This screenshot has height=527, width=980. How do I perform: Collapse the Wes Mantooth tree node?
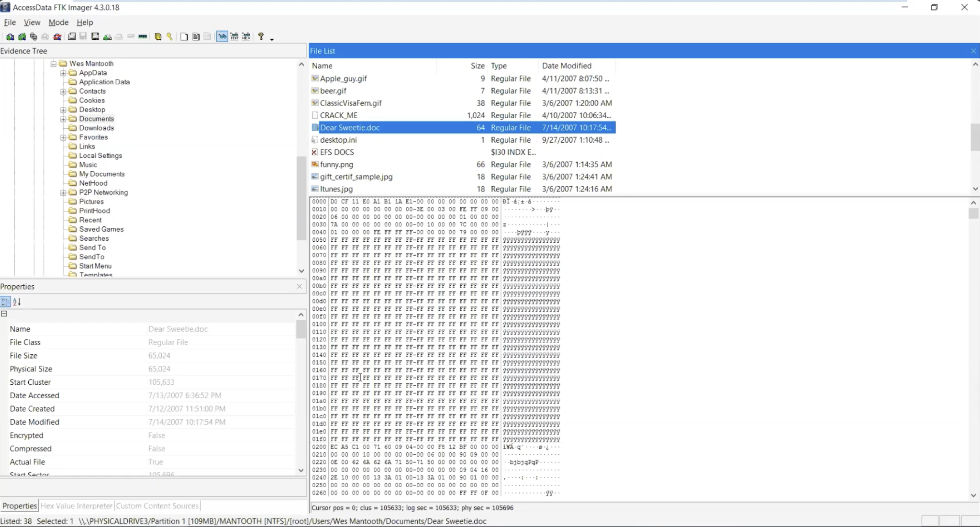pyautogui.click(x=54, y=63)
